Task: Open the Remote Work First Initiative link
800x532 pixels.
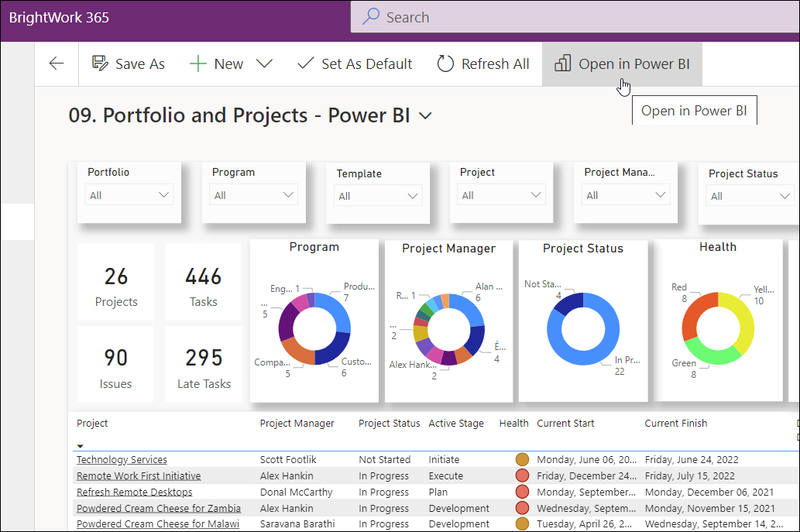Action: (x=139, y=476)
